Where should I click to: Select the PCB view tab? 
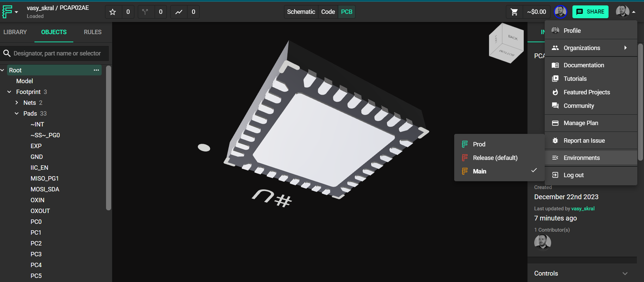(x=346, y=12)
